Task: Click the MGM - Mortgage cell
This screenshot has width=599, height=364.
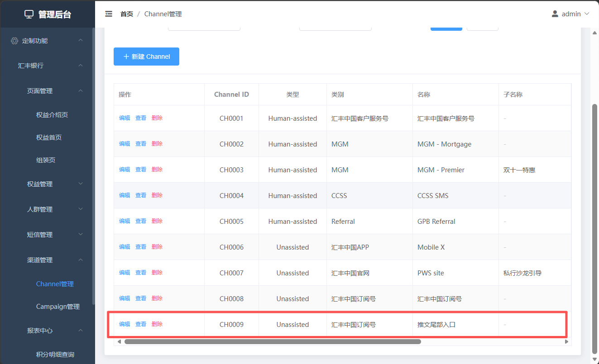Action: [455, 144]
